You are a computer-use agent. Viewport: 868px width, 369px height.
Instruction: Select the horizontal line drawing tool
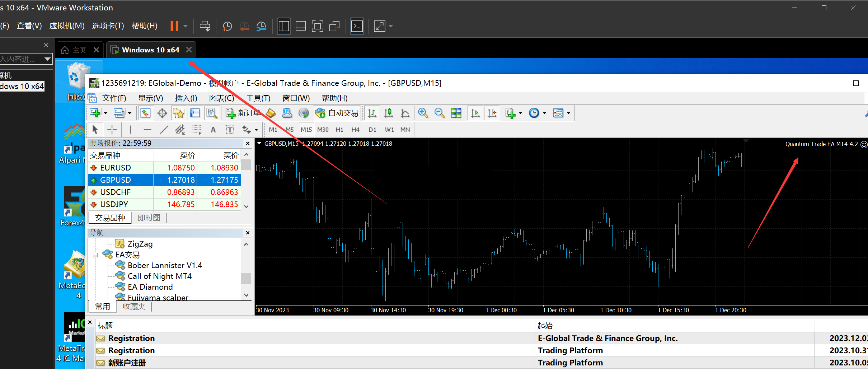[147, 130]
